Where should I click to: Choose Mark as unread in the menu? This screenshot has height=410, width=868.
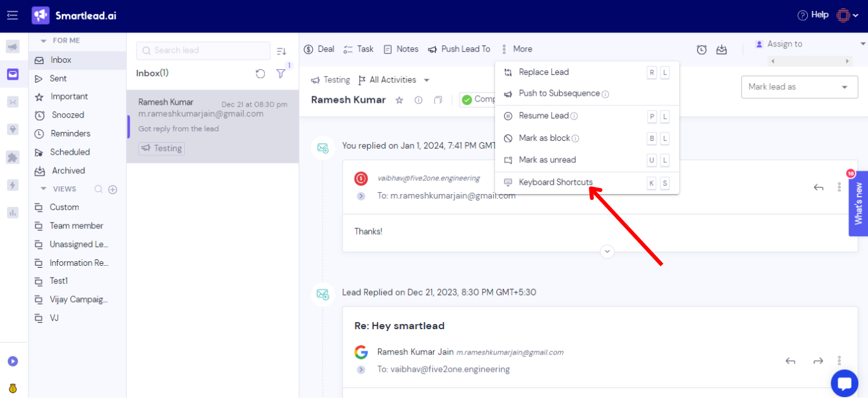tap(547, 160)
